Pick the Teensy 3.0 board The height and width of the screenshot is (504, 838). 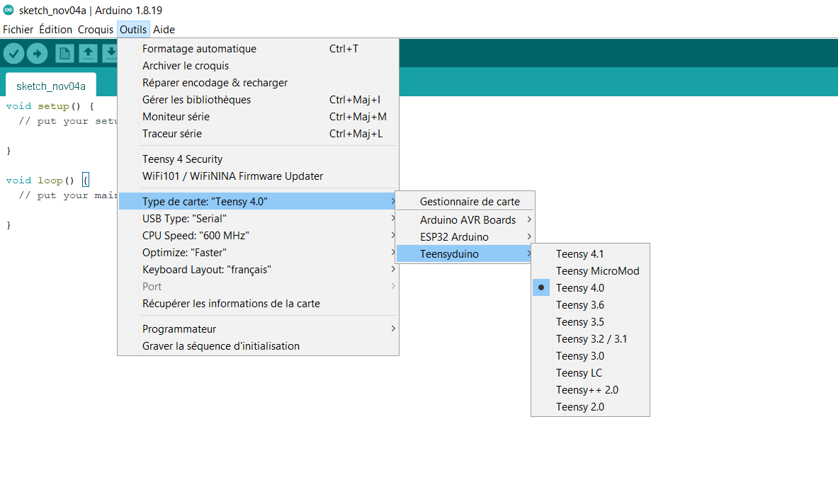click(x=591, y=356)
